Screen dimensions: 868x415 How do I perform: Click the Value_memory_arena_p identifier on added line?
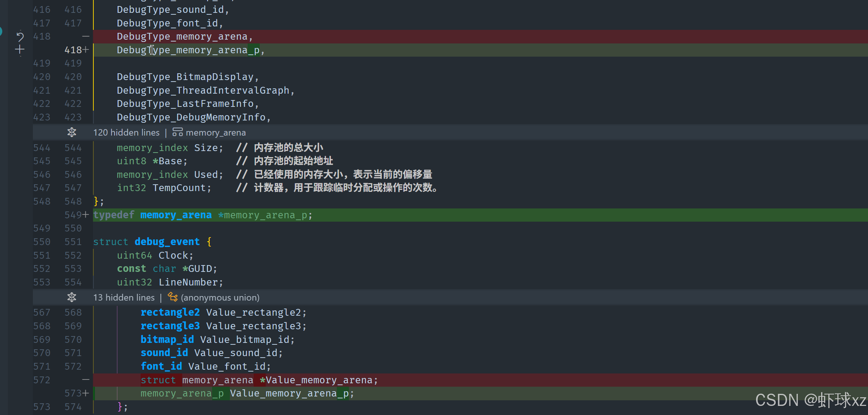[289, 393]
